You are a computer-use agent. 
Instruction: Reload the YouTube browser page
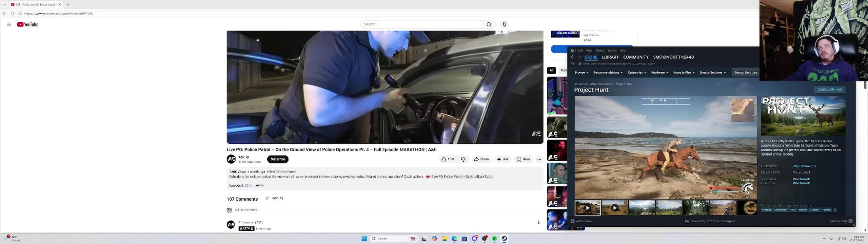click(13, 14)
